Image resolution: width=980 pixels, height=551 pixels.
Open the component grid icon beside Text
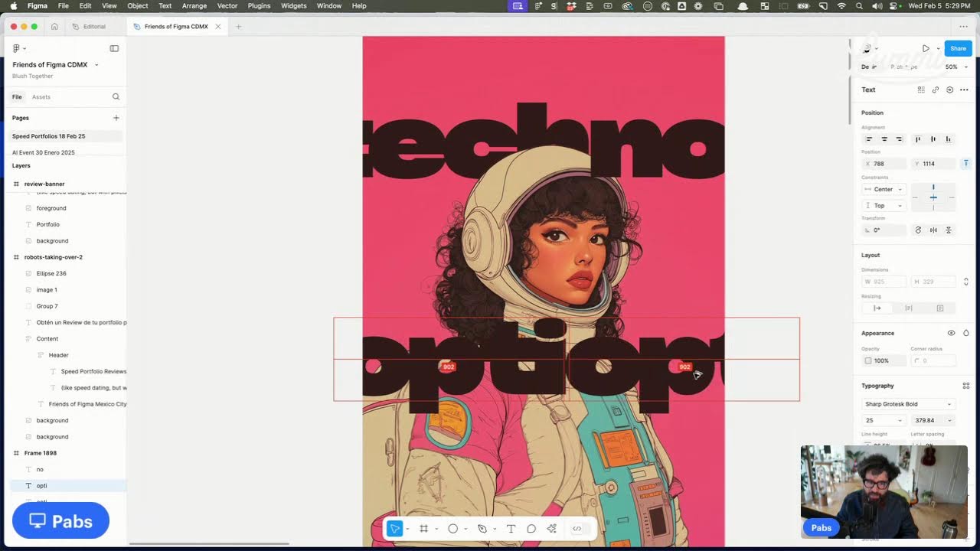pyautogui.click(x=921, y=90)
